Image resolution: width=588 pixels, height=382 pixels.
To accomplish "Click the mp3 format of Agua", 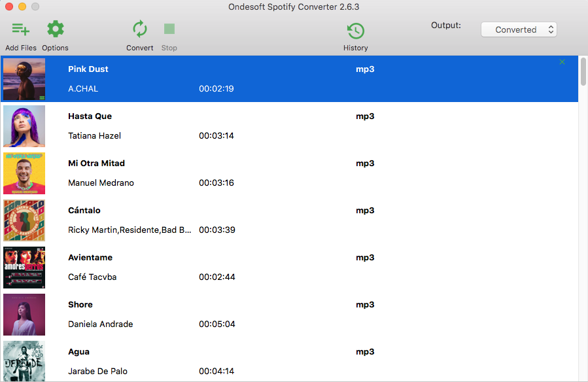I will 365,352.
